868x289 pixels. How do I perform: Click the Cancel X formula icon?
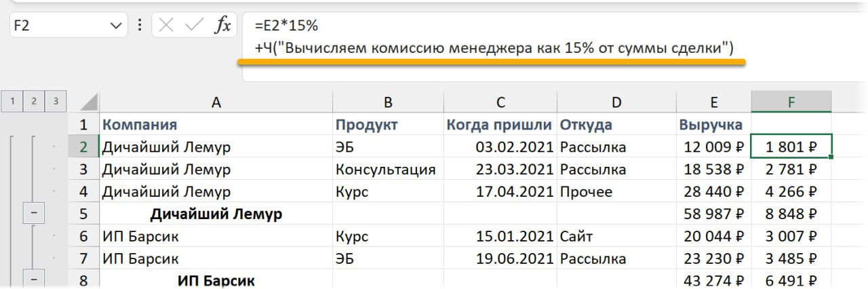click(x=167, y=26)
